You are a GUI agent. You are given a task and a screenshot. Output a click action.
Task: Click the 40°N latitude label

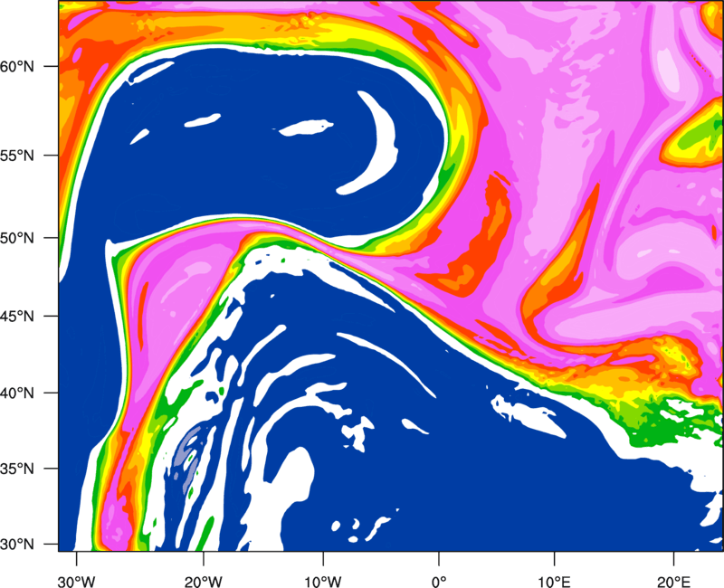17,394
